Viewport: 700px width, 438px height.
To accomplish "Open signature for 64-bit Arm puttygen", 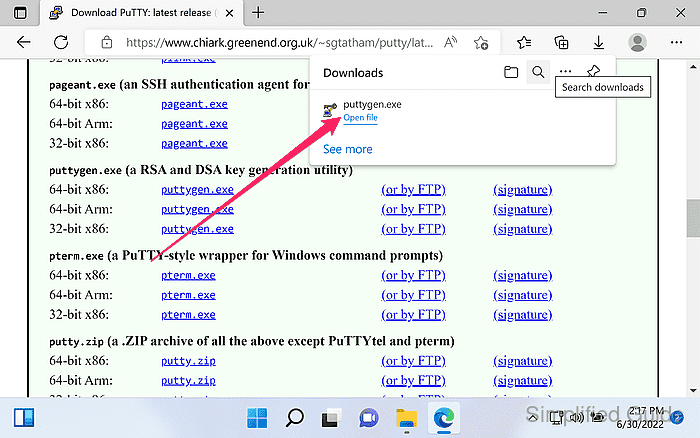I will (523, 209).
